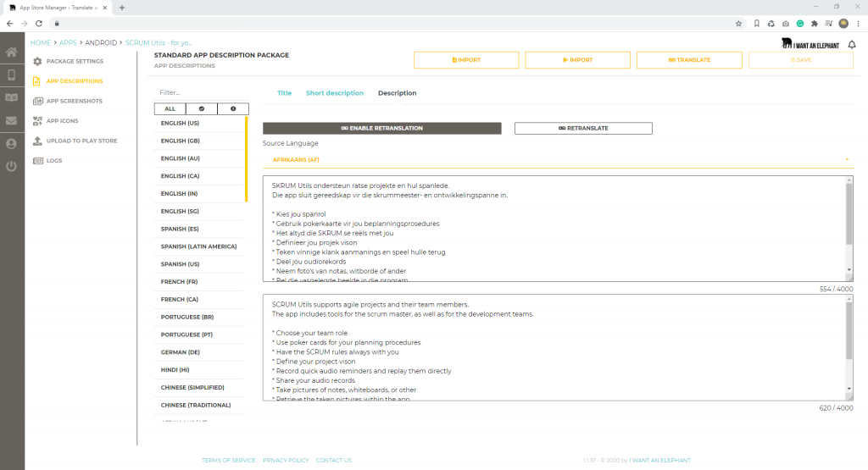Click the SAVE button
The height and width of the screenshot is (470, 868).
click(801, 60)
